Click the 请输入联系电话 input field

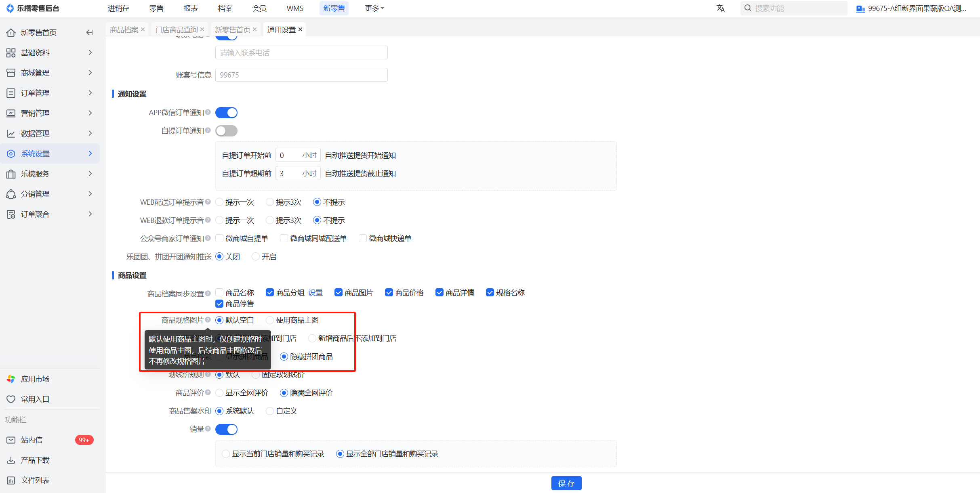[x=301, y=52]
